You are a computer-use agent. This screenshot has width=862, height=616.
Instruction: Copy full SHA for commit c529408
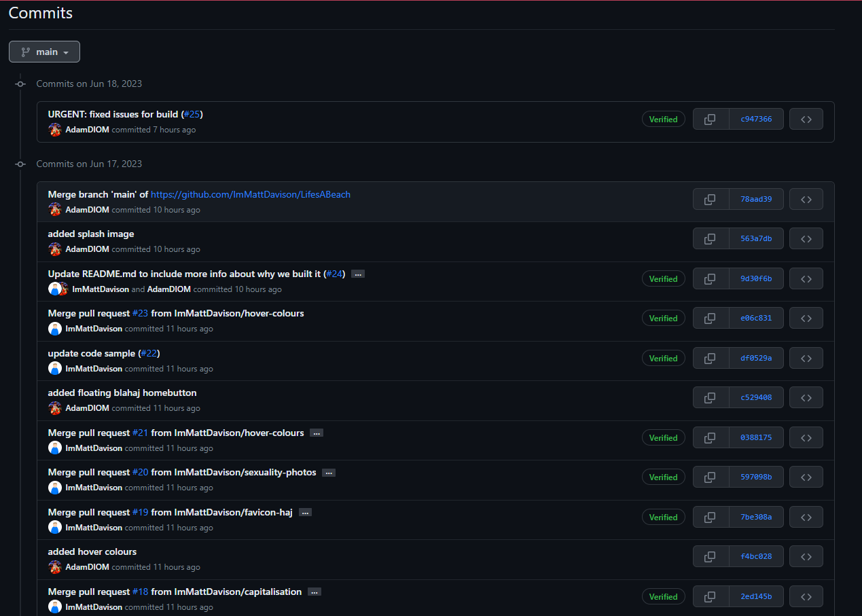711,397
